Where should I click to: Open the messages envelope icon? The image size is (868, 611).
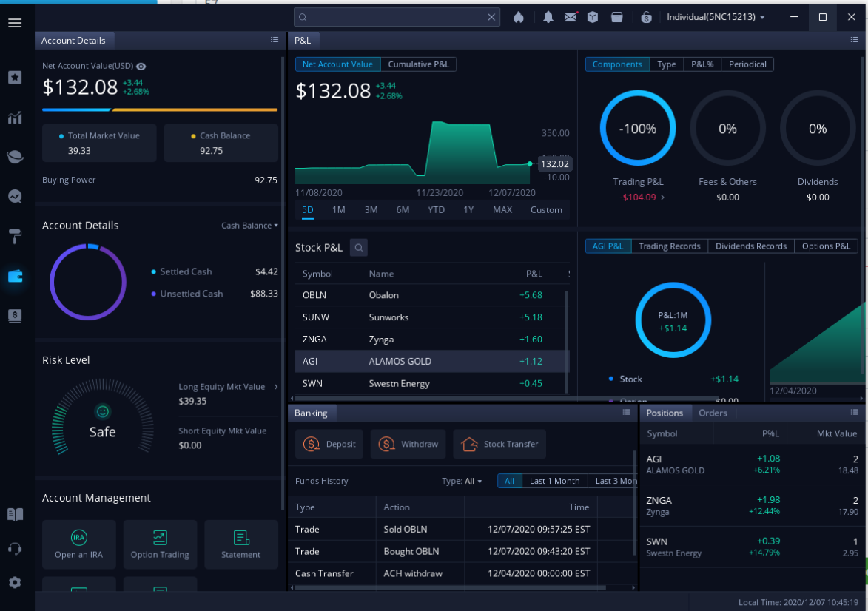click(x=571, y=17)
